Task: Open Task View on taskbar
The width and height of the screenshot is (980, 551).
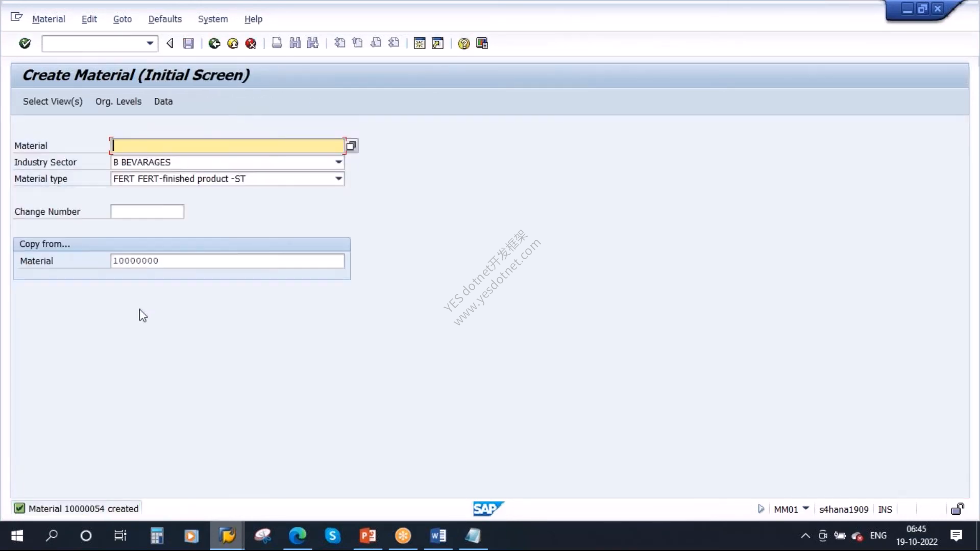Action: point(120,536)
